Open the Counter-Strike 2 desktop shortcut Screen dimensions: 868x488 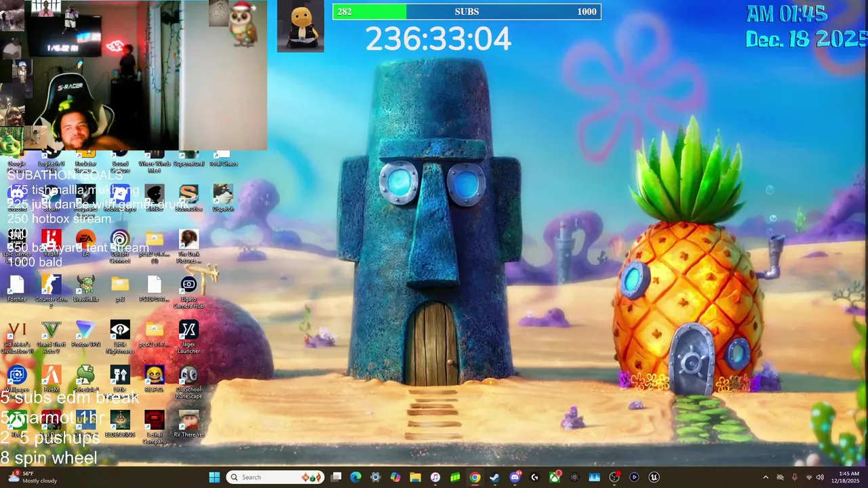51,291
